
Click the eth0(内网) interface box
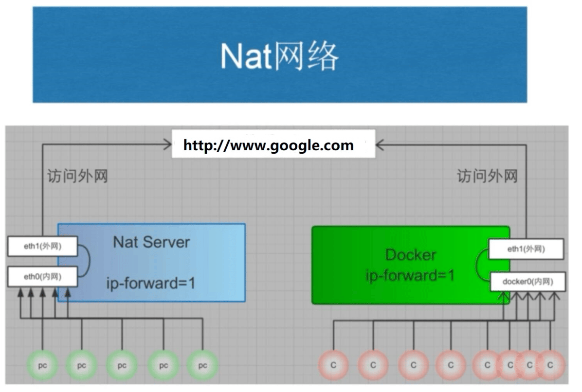coord(42,277)
